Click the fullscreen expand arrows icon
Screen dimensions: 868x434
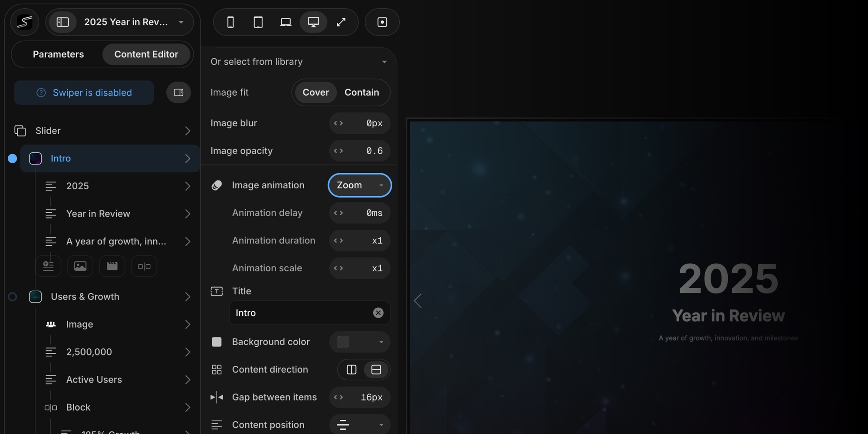341,22
